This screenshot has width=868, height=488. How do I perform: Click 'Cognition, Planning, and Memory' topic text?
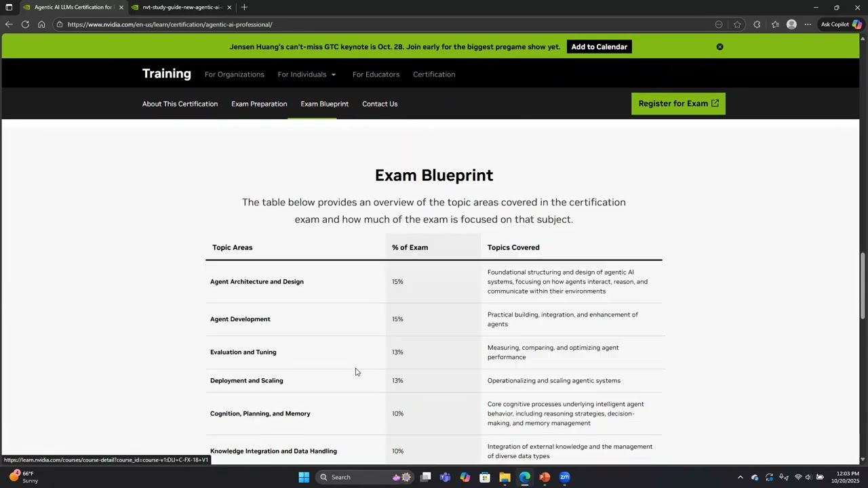tap(260, 414)
